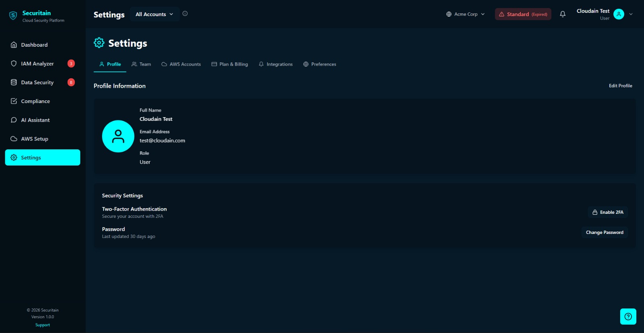Switch to the Plan & Billing tab
The width and height of the screenshot is (644, 333).
point(230,64)
